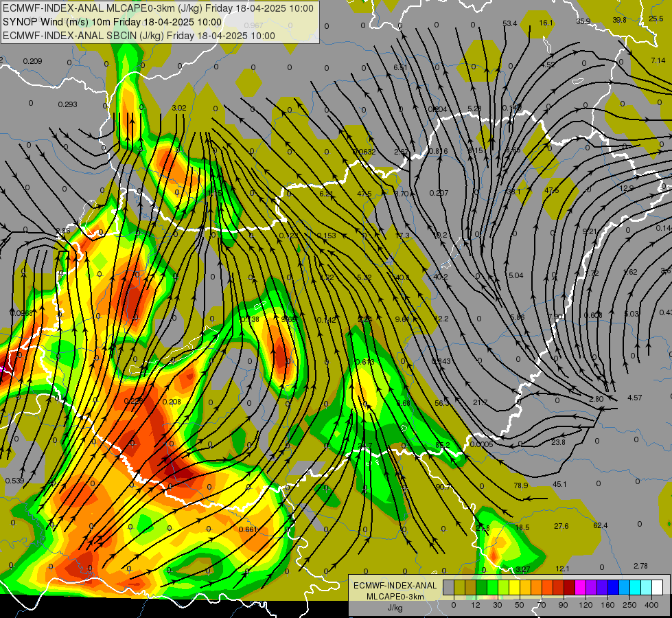672x618 pixels.
Task: Pick the pure yellow legend swatch
Action: click(x=515, y=587)
